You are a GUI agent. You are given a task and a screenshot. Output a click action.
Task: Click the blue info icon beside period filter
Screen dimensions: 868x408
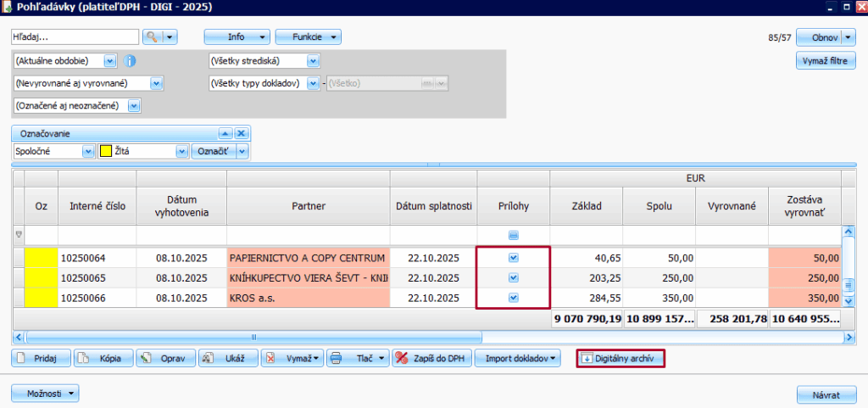(130, 61)
